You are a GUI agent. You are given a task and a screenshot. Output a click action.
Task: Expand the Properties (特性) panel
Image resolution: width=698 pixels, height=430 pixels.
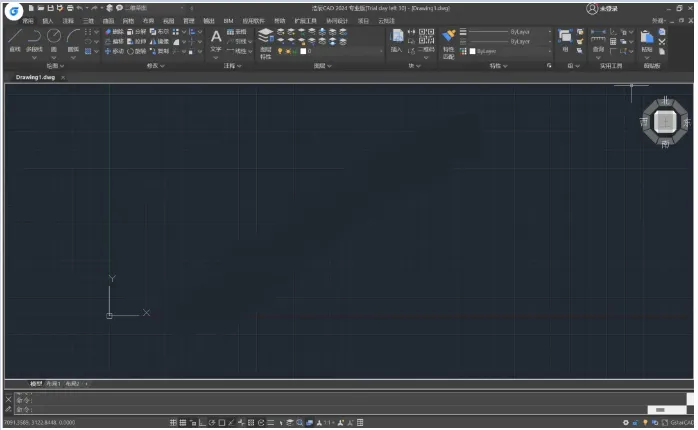[x=498, y=66]
